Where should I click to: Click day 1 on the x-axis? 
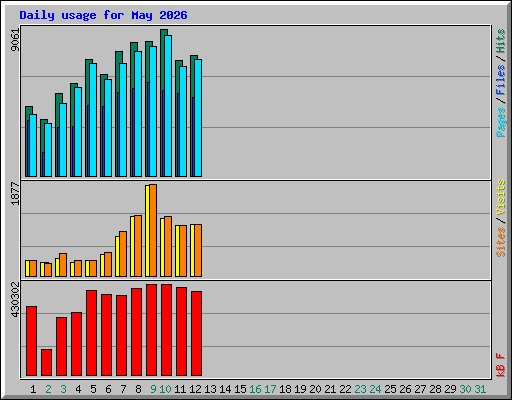[33, 389]
